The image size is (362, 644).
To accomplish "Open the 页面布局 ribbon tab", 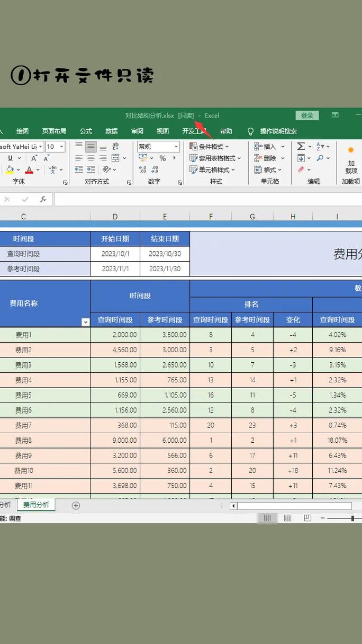I will tap(54, 131).
